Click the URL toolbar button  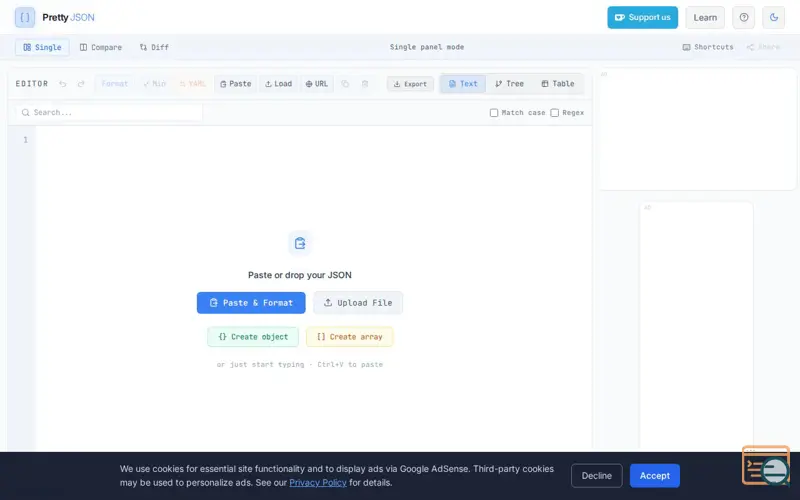tap(316, 84)
